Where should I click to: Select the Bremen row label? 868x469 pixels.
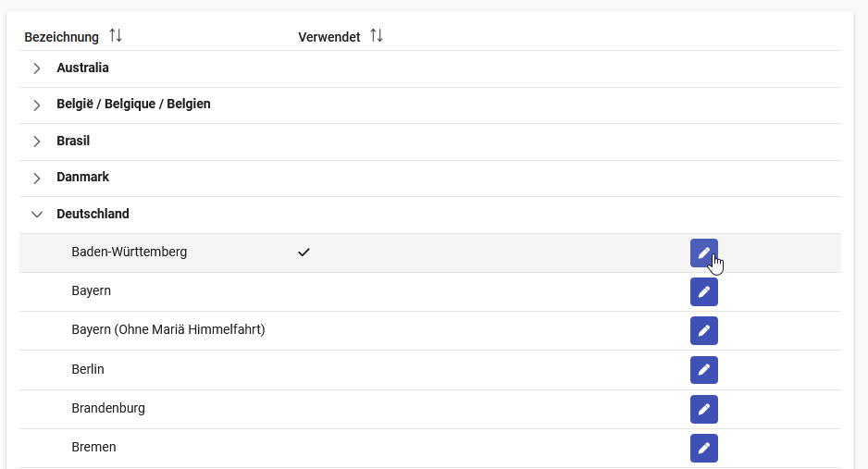[x=93, y=447]
